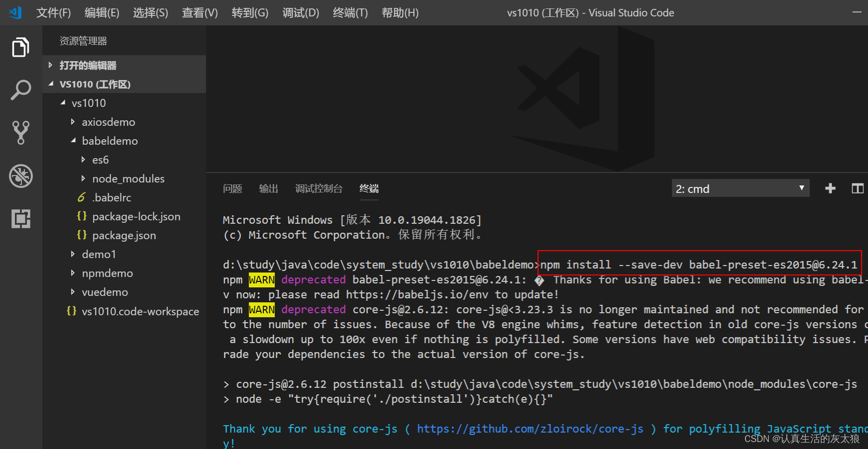
Task: Open the Debug view in activity bar
Action: coord(20,176)
